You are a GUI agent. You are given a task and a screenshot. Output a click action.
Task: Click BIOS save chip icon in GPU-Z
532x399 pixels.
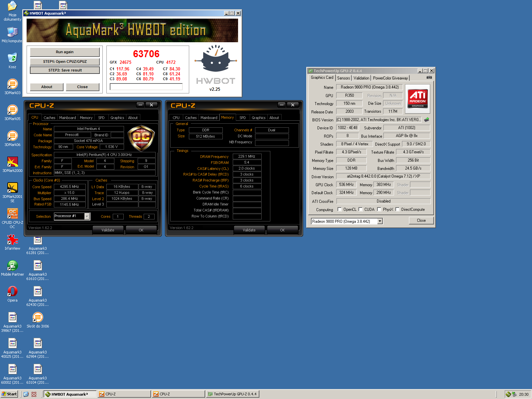point(427,119)
